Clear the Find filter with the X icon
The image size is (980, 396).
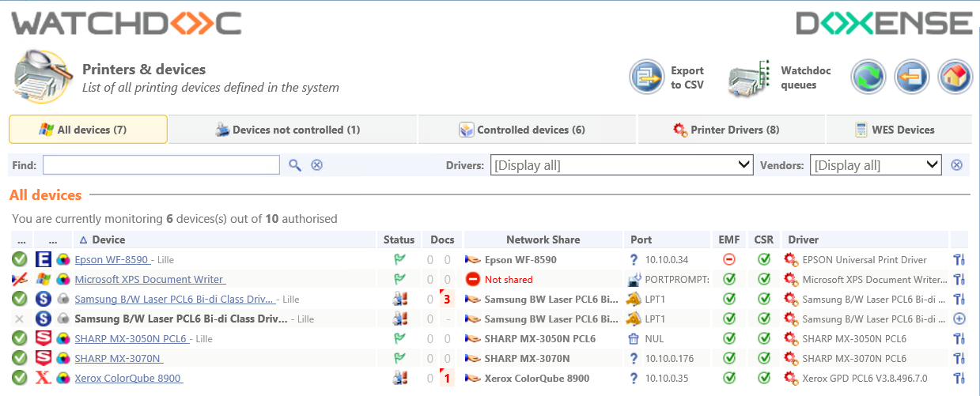316,165
